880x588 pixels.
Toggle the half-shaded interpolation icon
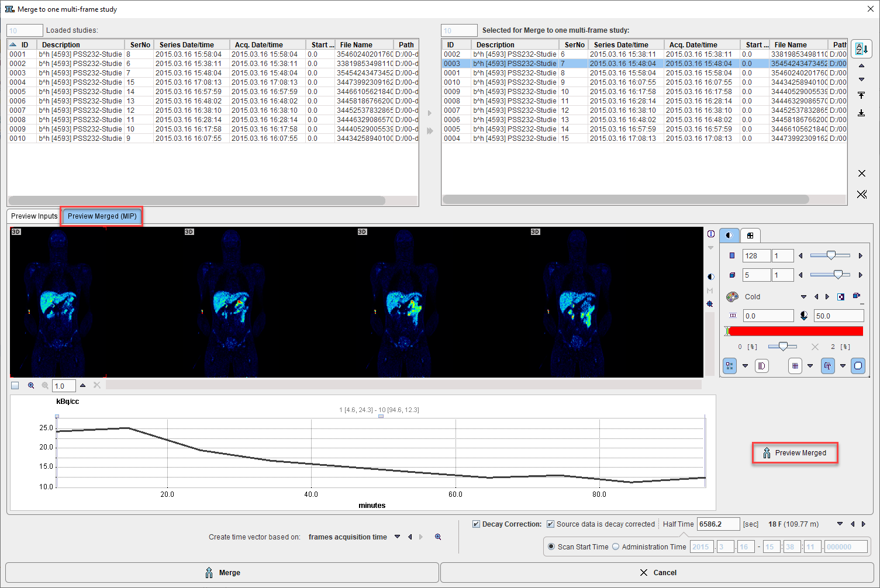coord(762,366)
